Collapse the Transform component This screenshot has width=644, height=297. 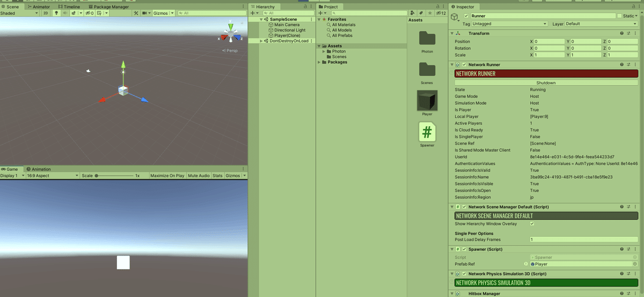(x=452, y=33)
